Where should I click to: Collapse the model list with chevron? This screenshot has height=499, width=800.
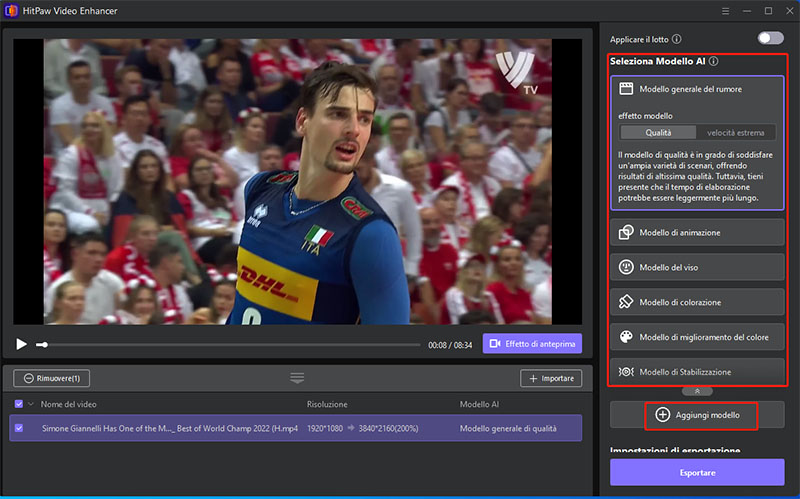(x=697, y=390)
